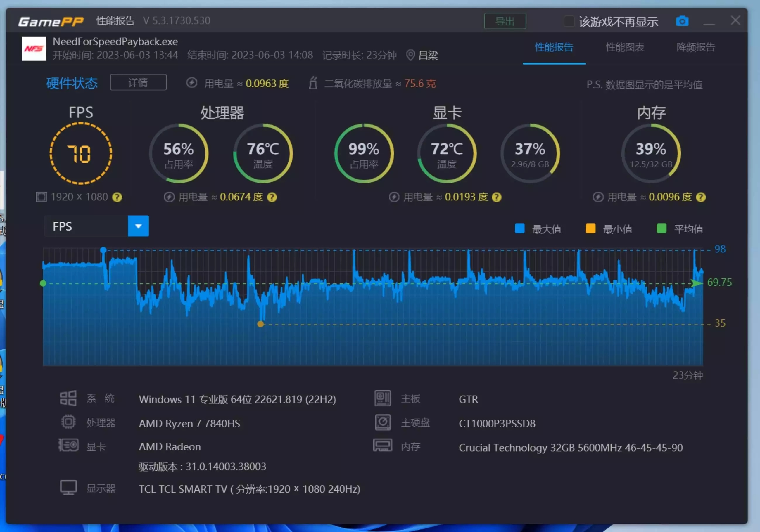
Task: Switch to the 性能报告 tab
Action: tap(554, 47)
